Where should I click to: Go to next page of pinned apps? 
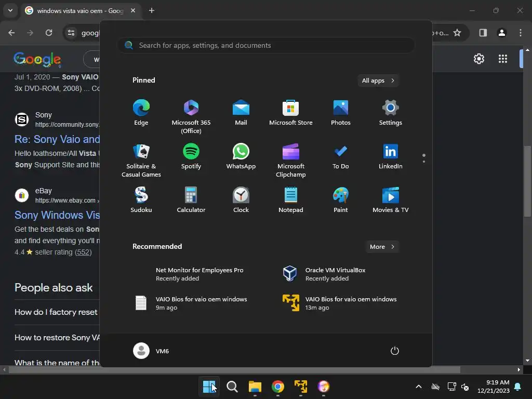pyautogui.click(x=424, y=162)
